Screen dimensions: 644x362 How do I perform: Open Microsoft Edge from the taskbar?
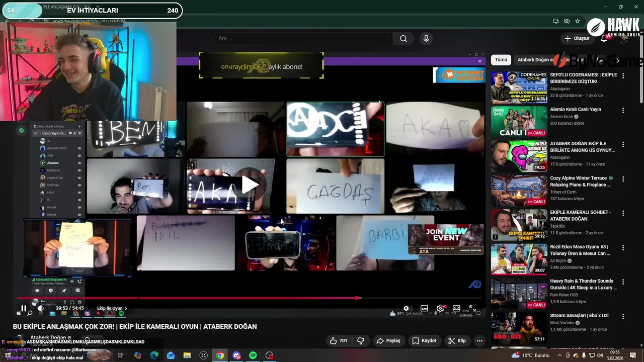coord(154,355)
